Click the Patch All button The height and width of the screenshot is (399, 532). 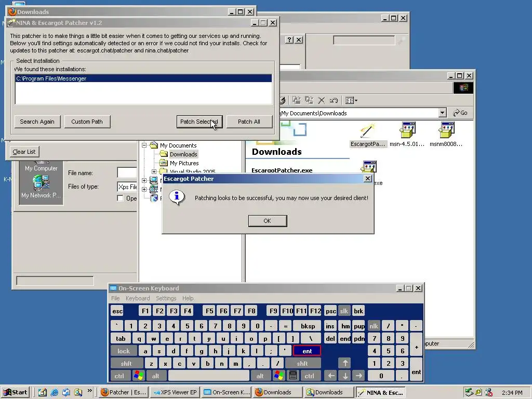click(249, 122)
